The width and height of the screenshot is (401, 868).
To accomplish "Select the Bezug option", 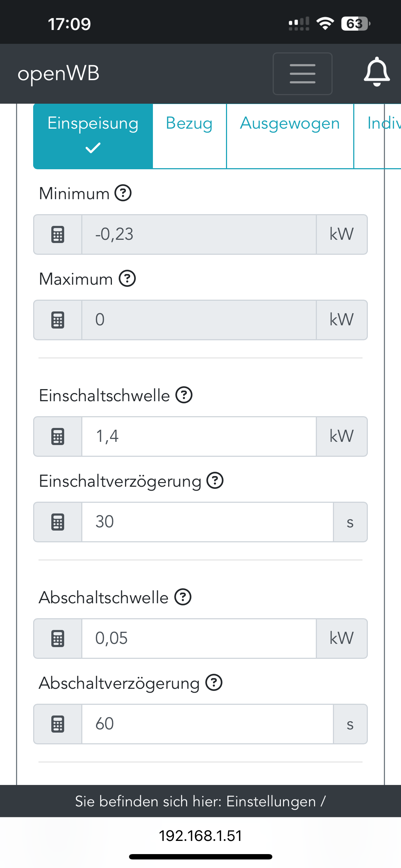I will [x=189, y=135].
